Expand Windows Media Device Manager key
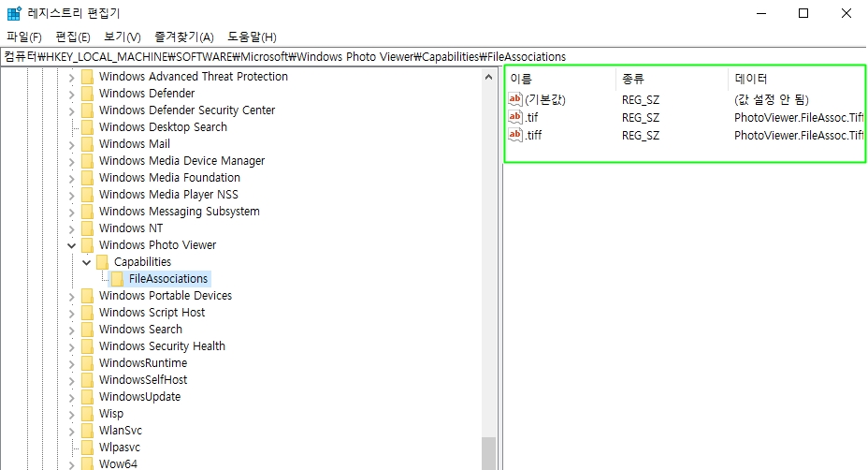 click(x=71, y=162)
